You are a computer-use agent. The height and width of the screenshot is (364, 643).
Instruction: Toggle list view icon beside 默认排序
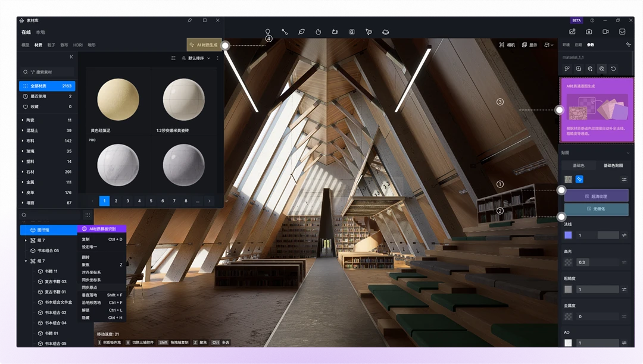(x=173, y=58)
